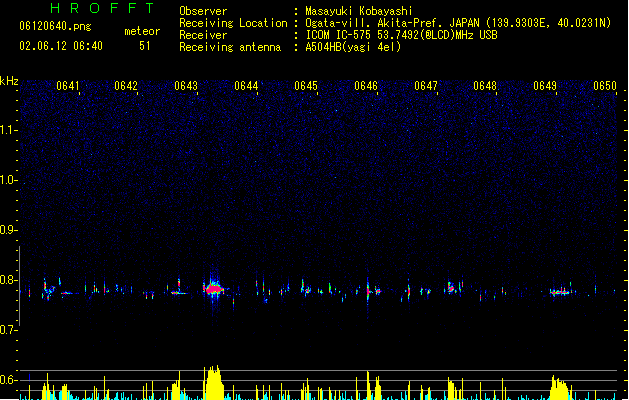The width and height of the screenshot is (629, 400).
Task: Select the file name 06120640.png
Action: click(55, 26)
